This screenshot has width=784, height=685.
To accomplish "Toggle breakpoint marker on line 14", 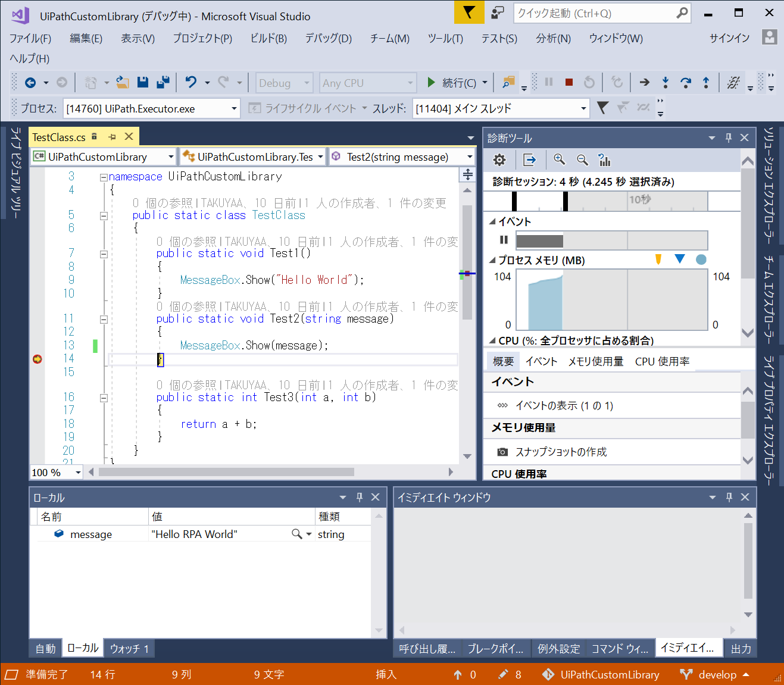I will point(38,359).
